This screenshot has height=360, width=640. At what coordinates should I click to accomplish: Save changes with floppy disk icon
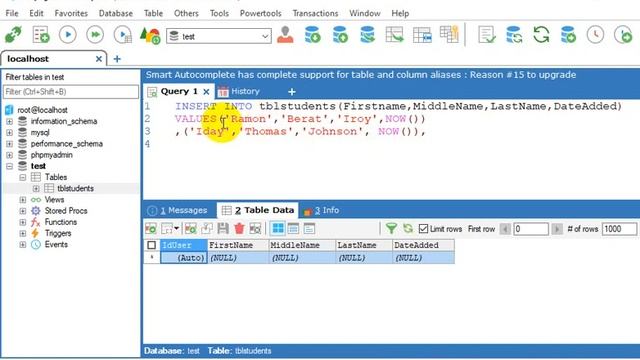pyautogui.click(x=223, y=229)
